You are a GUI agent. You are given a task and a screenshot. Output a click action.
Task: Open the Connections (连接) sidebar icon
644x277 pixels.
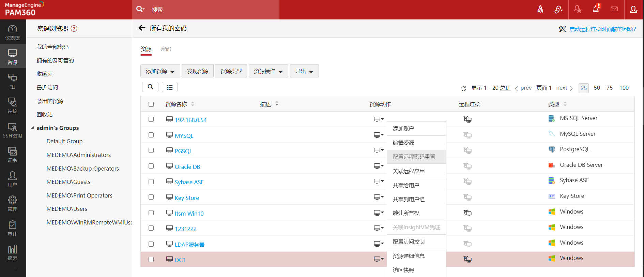tap(13, 106)
